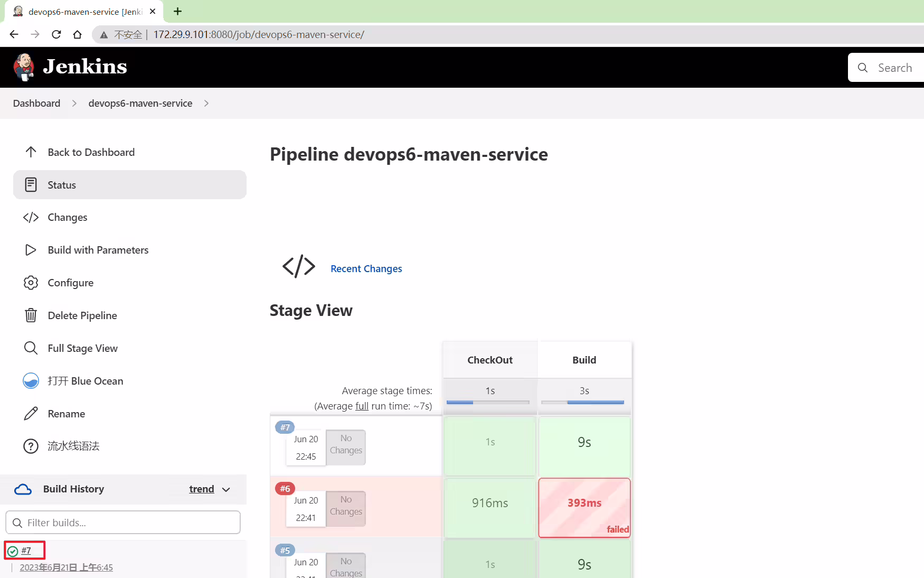The height and width of the screenshot is (578, 924).
Task: Expand the Build History trend chevron
Action: [x=227, y=490]
